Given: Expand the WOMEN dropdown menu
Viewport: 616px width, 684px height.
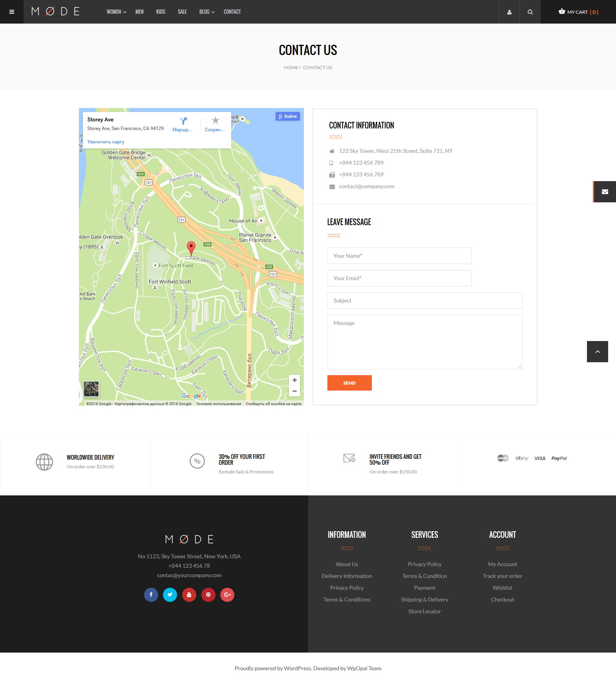Looking at the screenshot, I should click(116, 12).
